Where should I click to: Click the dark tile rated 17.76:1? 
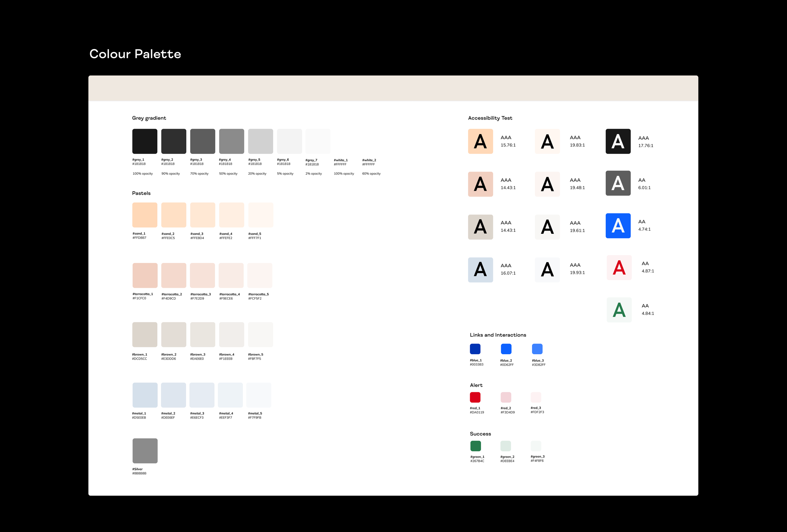tap(618, 142)
